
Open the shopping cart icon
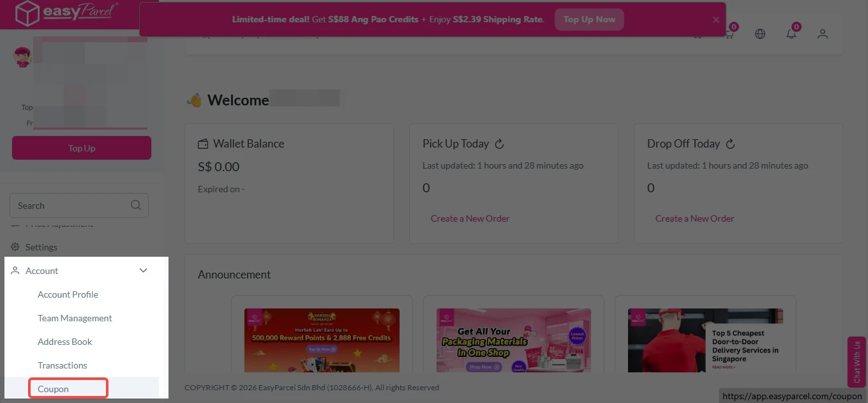click(729, 34)
